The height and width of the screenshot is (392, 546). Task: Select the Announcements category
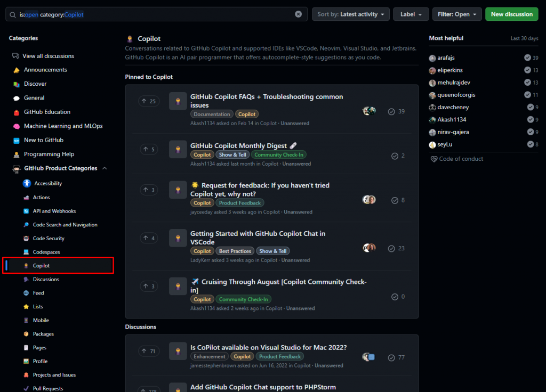click(45, 70)
